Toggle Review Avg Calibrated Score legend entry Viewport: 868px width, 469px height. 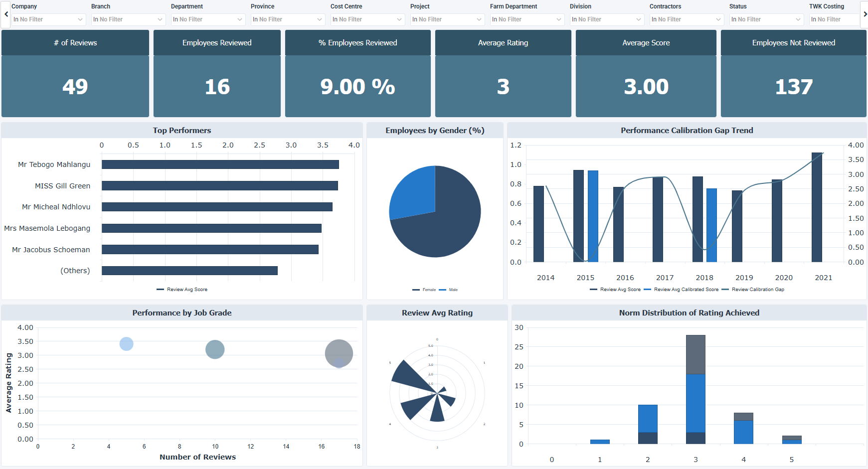coord(681,290)
